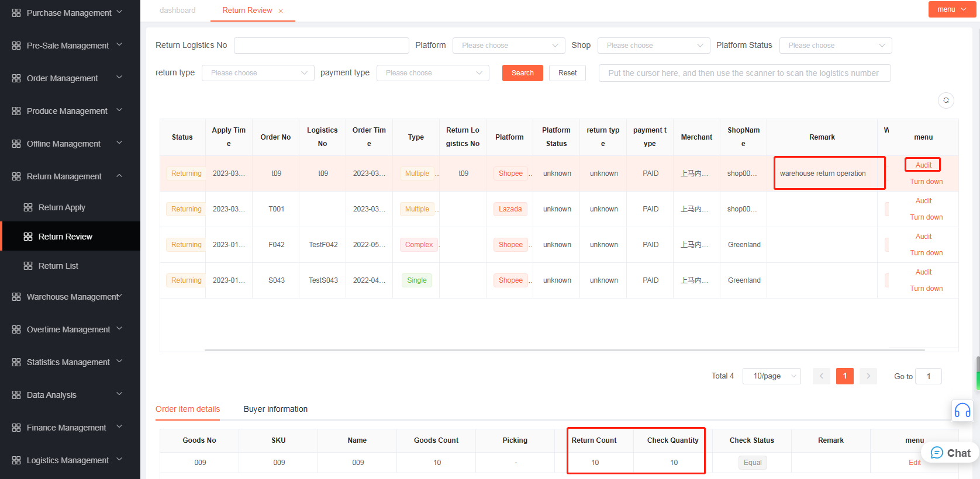
Task: Click Turn down for order T001
Action: click(926, 217)
